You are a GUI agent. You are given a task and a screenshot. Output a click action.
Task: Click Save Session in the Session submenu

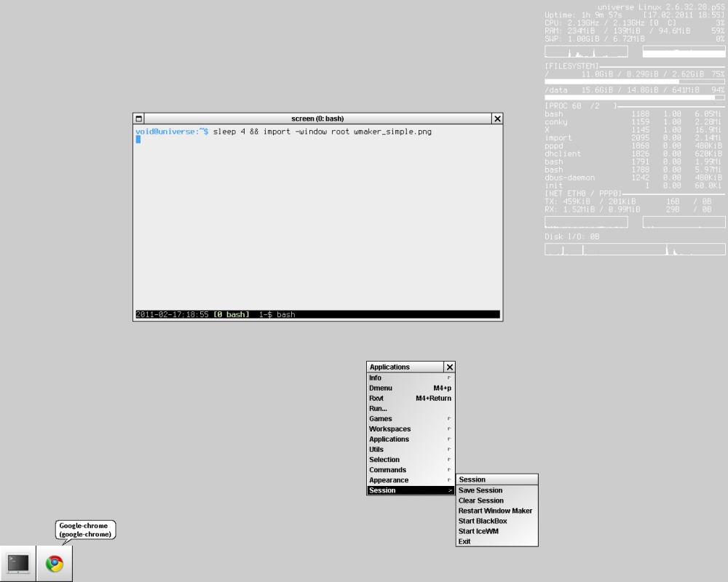pos(496,490)
